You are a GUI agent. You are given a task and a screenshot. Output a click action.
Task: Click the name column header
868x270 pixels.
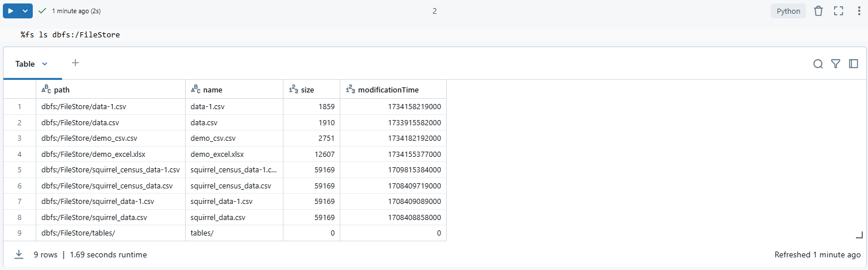tap(212, 90)
